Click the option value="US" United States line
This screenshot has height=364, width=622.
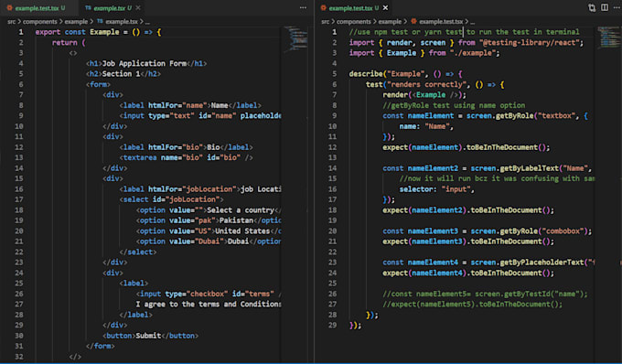(209, 231)
